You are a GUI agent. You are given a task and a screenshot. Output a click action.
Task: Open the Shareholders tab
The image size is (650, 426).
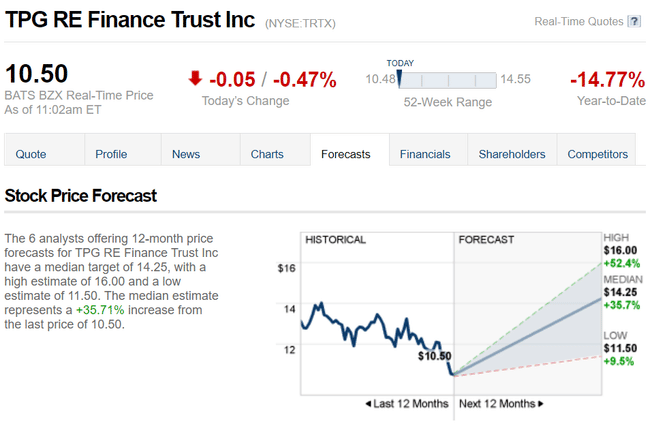click(x=512, y=154)
